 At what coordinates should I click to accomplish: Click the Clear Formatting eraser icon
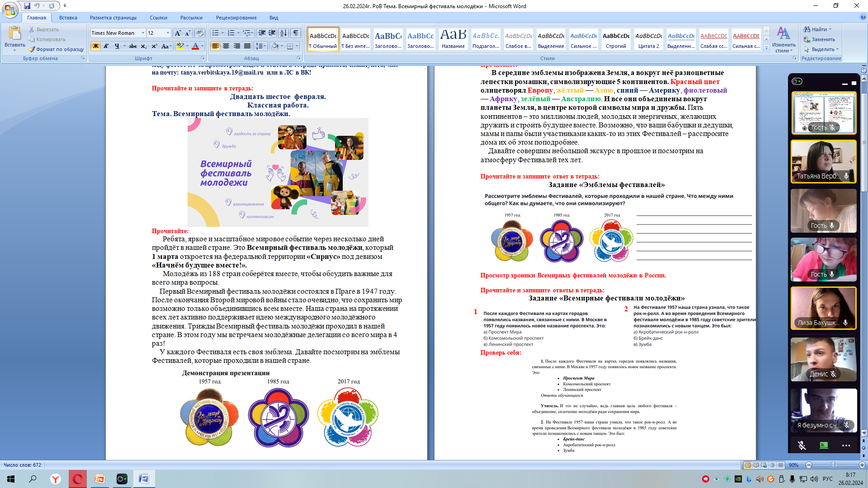[x=200, y=33]
